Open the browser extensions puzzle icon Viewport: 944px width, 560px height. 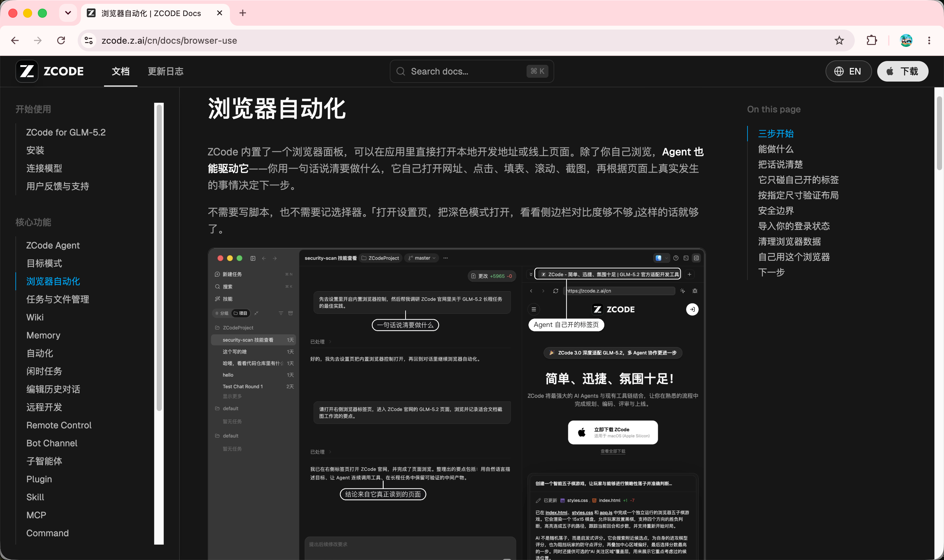[871, 40]
